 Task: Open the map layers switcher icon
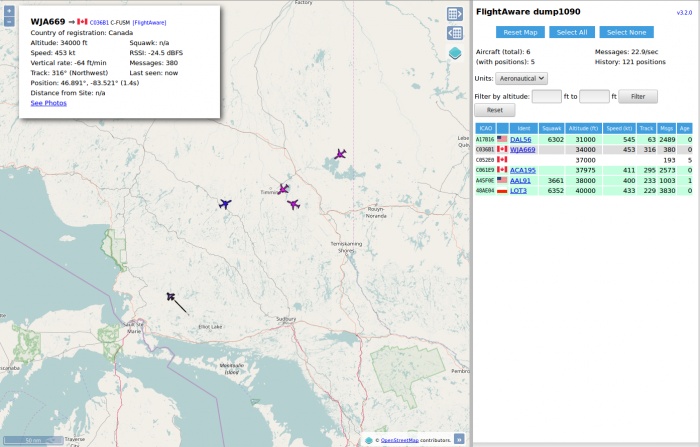[454, 53]
